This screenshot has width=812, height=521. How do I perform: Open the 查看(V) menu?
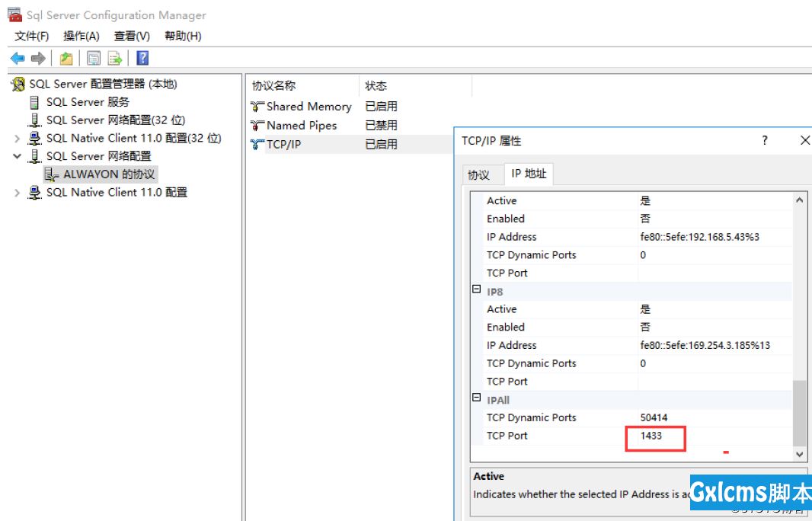tap(132, 36)
